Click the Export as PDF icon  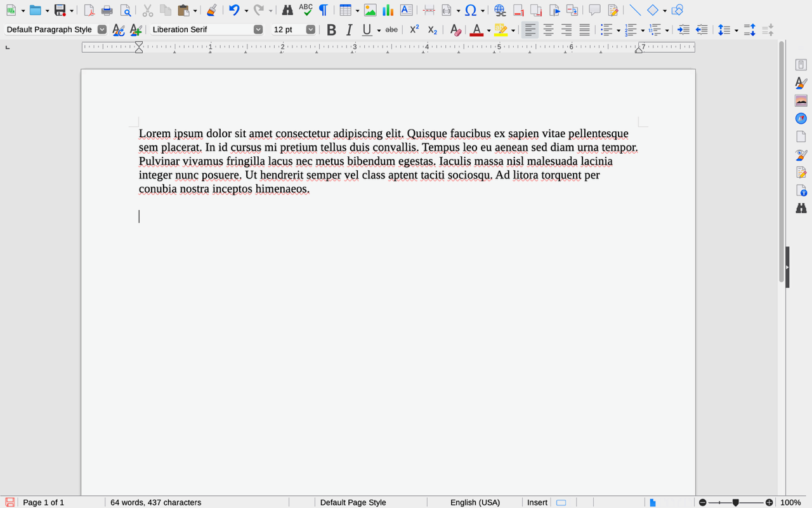click(x=89, y=10)
